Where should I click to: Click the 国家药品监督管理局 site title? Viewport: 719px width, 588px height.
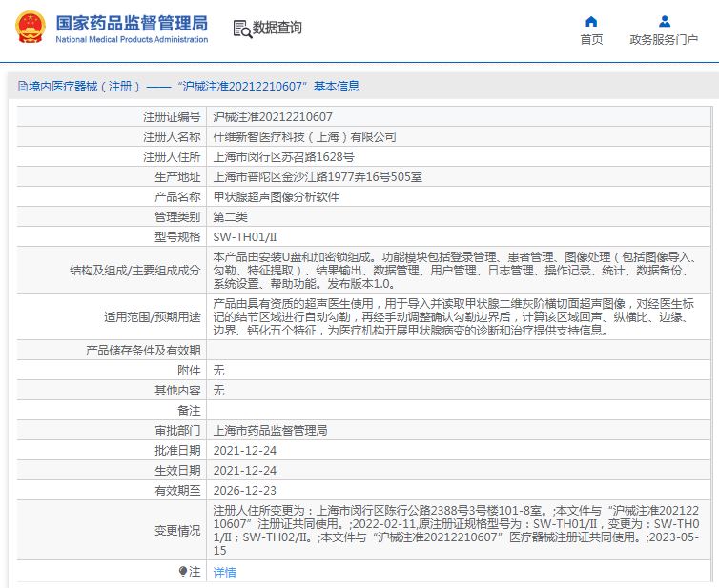click(132, 22)
